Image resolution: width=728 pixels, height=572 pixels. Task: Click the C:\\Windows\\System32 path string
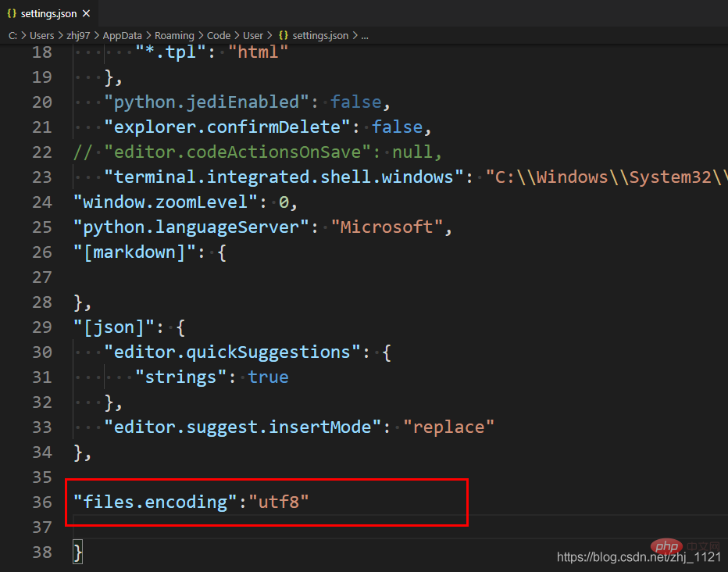pos(606,177)
